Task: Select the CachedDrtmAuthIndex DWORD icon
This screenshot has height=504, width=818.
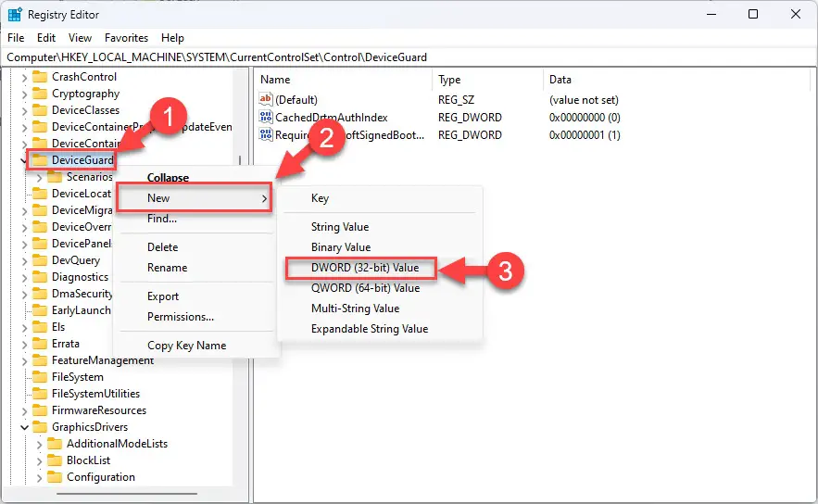Action: tap(266, 117)
